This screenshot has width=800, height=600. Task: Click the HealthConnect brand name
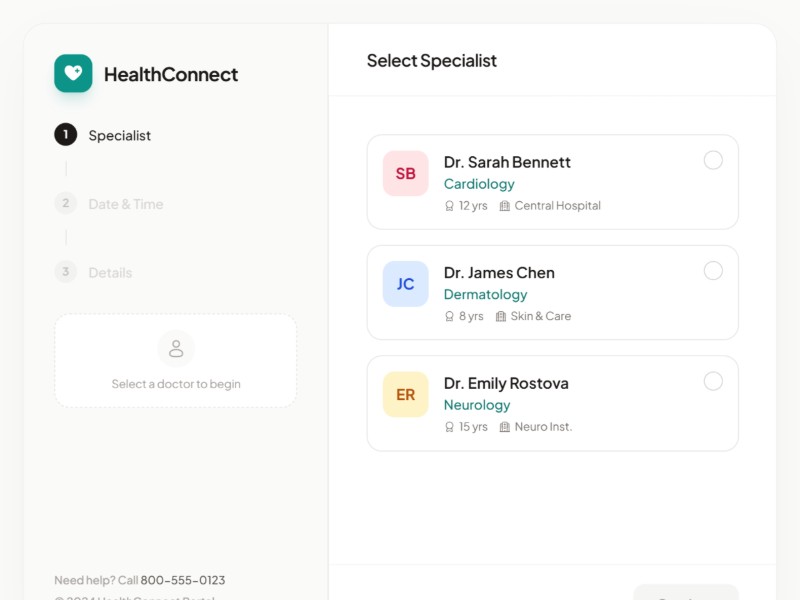(x=171, y=74)
